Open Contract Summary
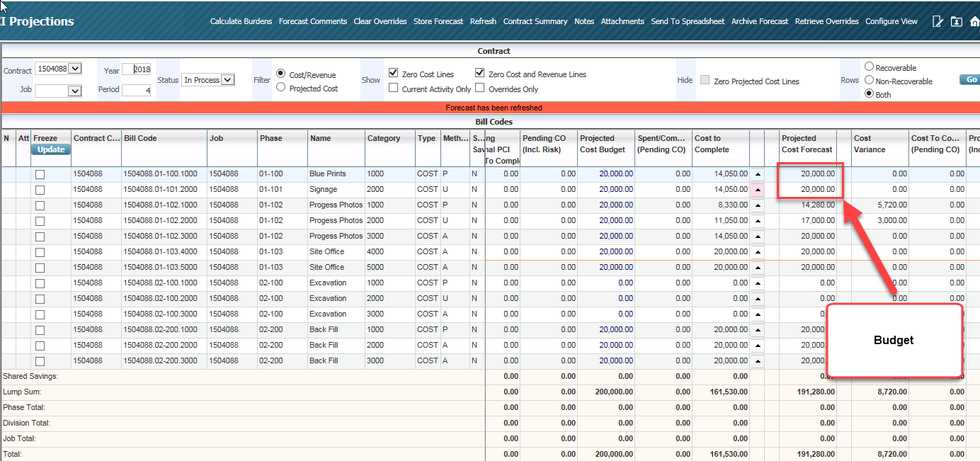 [x=535, y=21]
